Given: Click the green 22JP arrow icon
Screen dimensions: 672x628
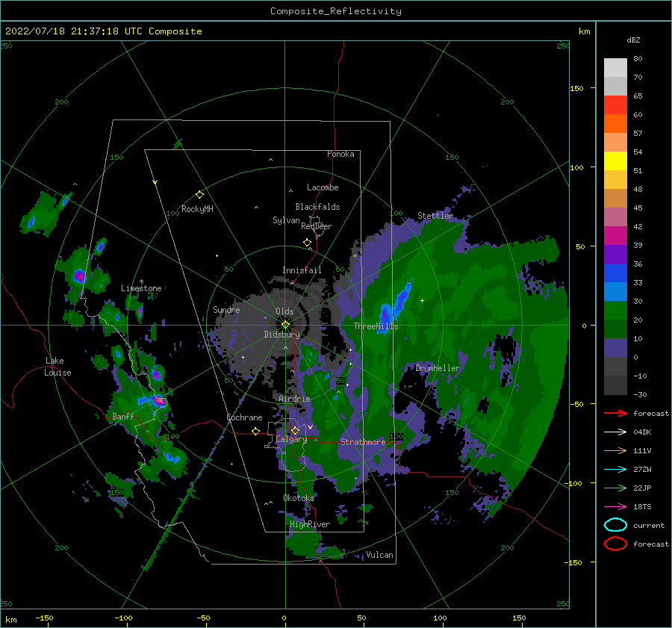Looking at the screenshot, I should coord(615,488).
